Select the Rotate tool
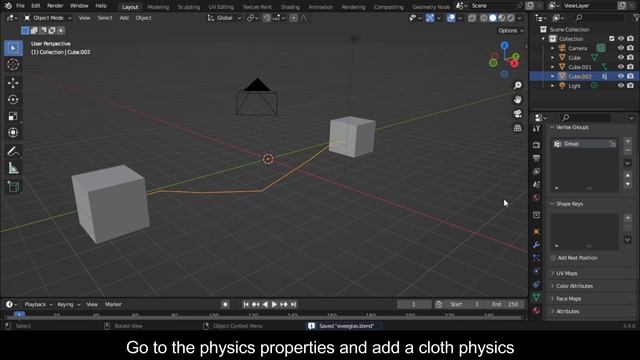 (x=13, y=100)
